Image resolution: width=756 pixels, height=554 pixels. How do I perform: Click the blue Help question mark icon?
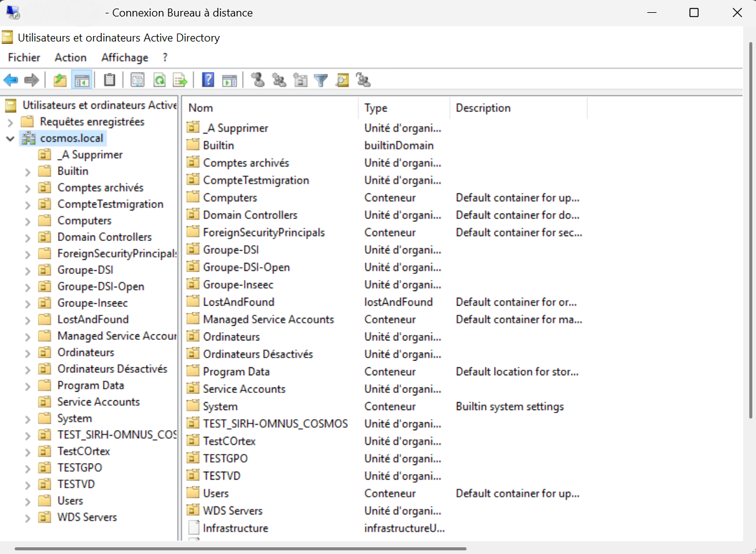pyautogui.click(x=208, y=80)
